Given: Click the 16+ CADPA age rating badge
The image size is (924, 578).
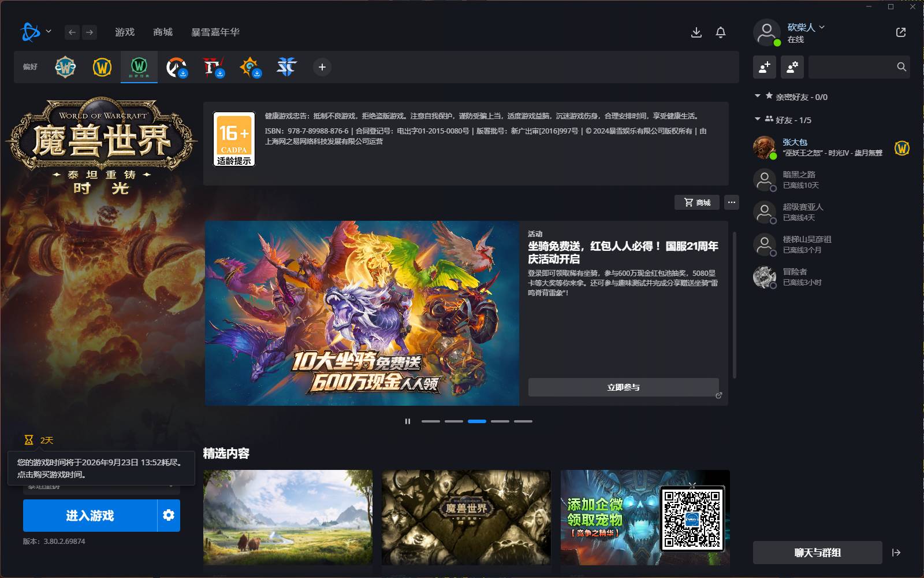Looking at the screenshot, I should coord(234,139).
